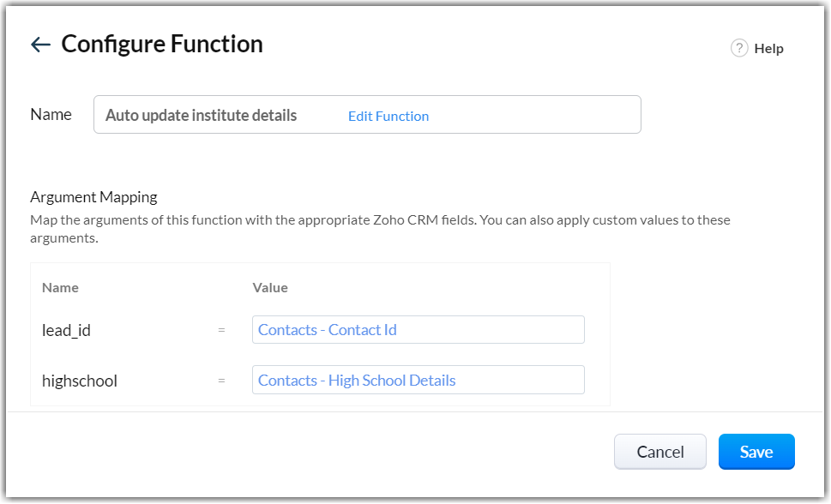Click the Value column header
The image size is (831, 504).
tap(270, 288)
